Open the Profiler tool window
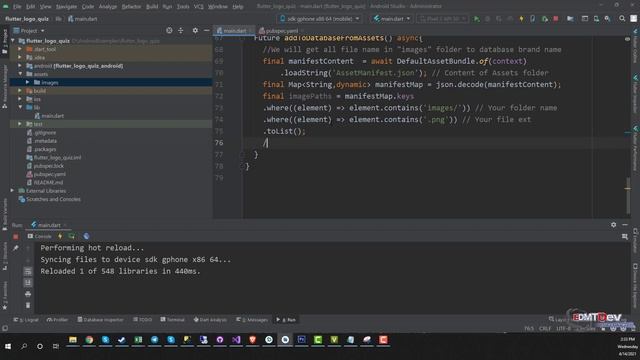Screen dimensions: 640x360 pos(58,320)
